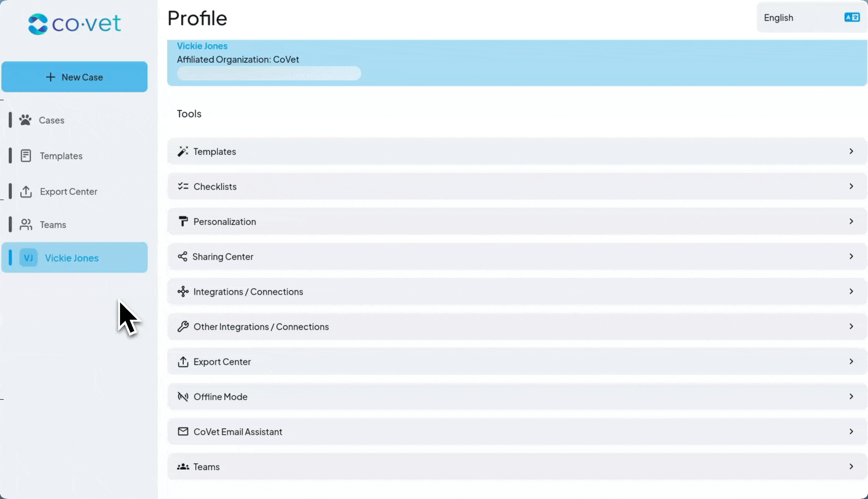Click the Vickie Jones name link in banner
Viewport: 868px width, 499px height.
(x=202, y=46)
